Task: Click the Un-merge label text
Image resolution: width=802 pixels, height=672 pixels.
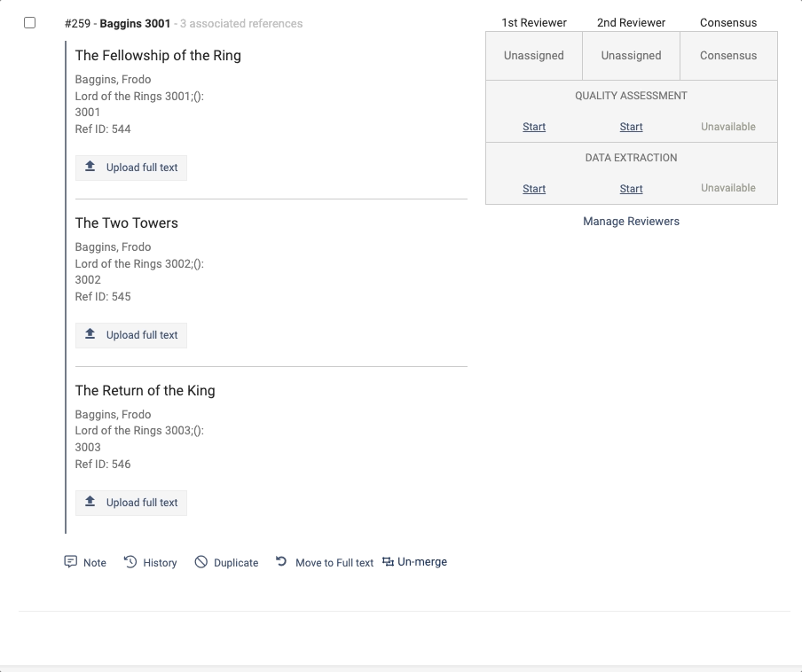Action: 422,561
